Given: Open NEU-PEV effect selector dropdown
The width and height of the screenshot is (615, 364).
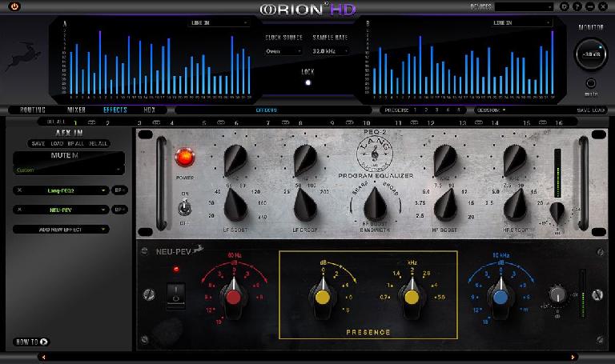Looking at the screenshot, I should (x=61, y=210).
